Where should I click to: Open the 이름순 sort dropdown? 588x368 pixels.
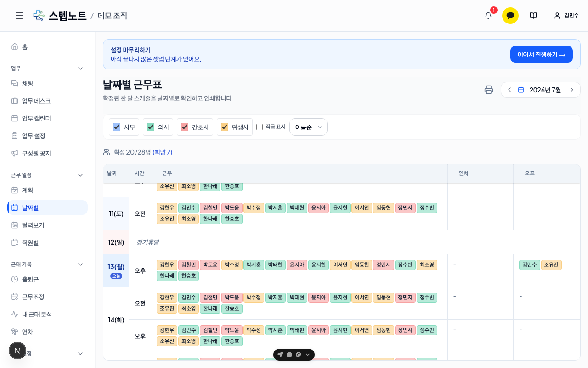(308, 127)
